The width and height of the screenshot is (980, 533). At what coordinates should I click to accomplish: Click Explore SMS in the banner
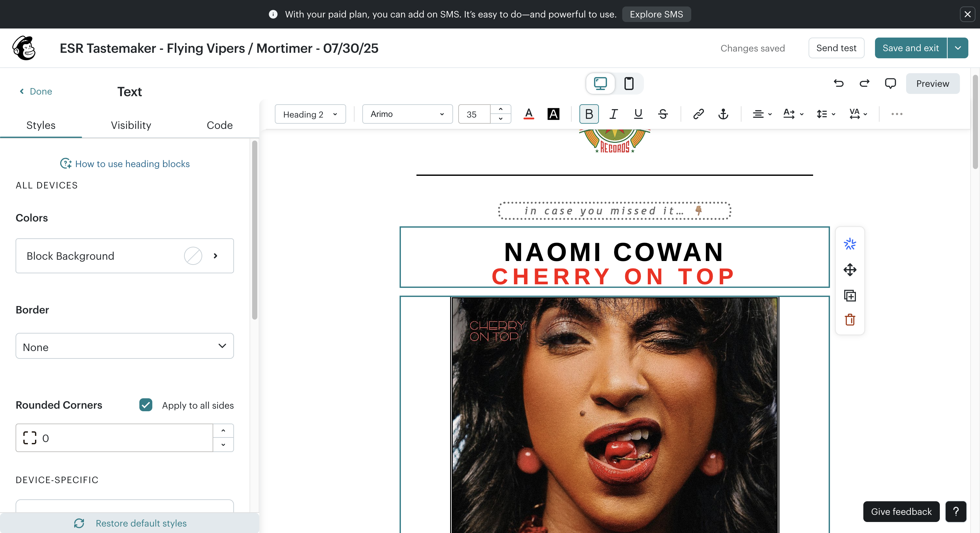[656, 14]
